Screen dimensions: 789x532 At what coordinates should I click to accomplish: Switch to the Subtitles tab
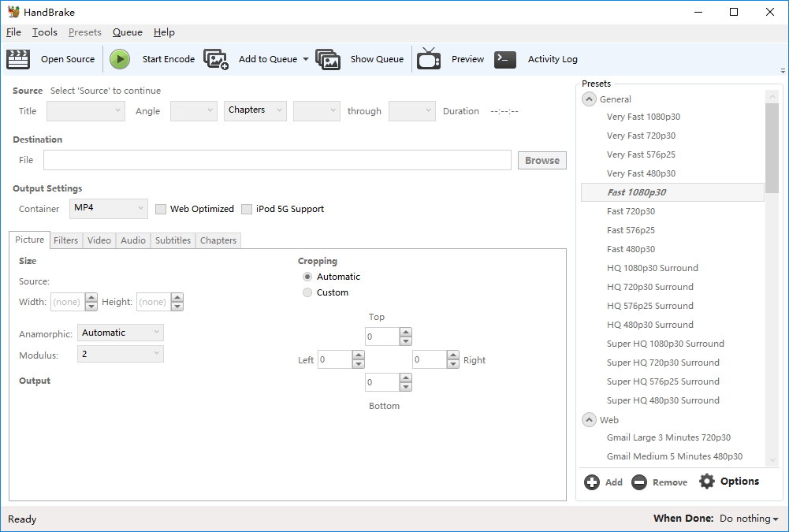tap(173, 240)
